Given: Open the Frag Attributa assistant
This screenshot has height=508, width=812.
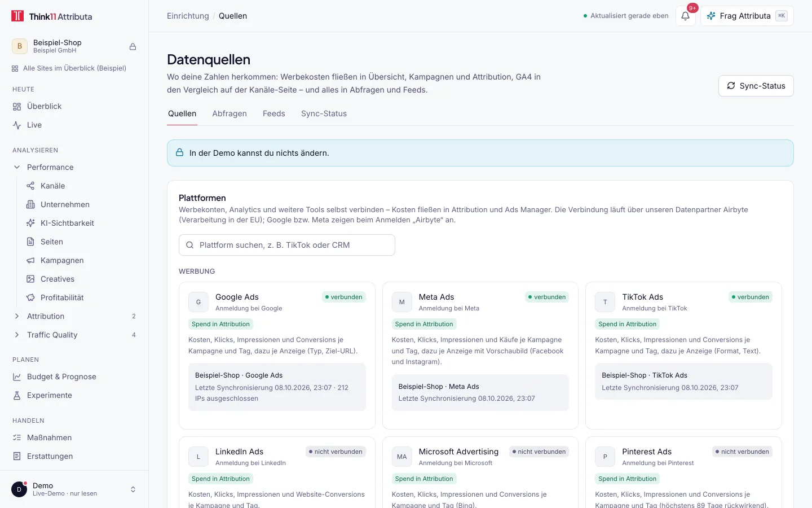Looking at the screenshot, I should (747, 16).
